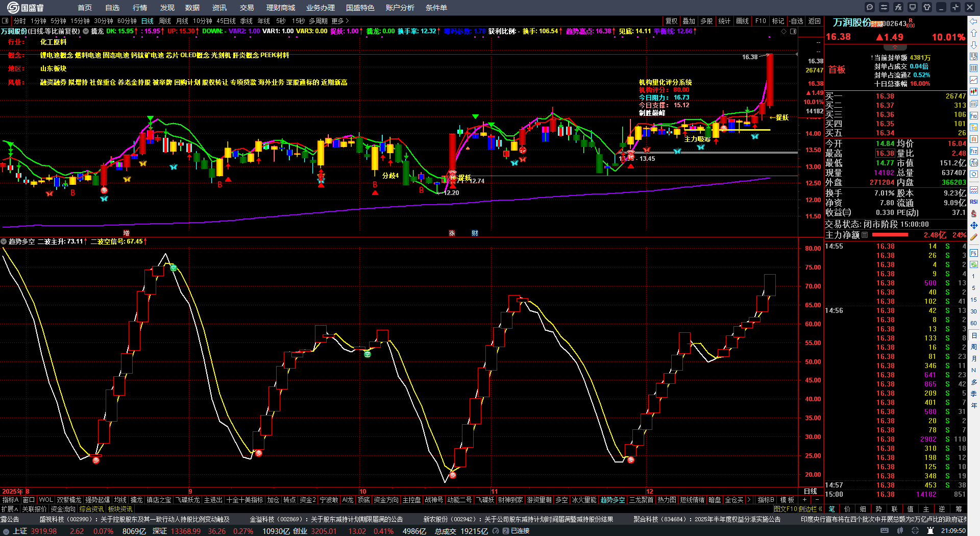Switch chart to 分时 period
The width and height of the screenshot is (980, 536).
pyautogui.click(x=20, y=21)
